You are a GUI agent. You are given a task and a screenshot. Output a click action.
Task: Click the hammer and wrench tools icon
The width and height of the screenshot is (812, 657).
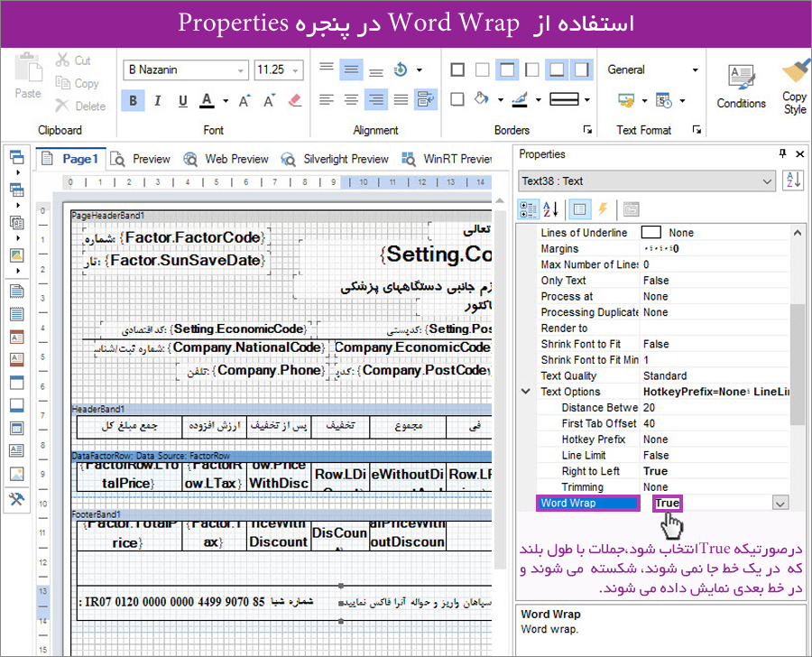16,498
